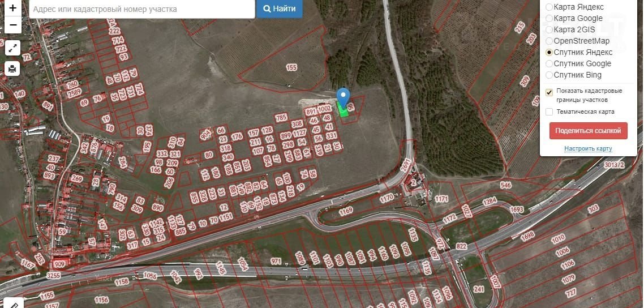Viewport: 644px width, 308px height.
Task: Click the print map icon
Action: (x=12, y=69)
